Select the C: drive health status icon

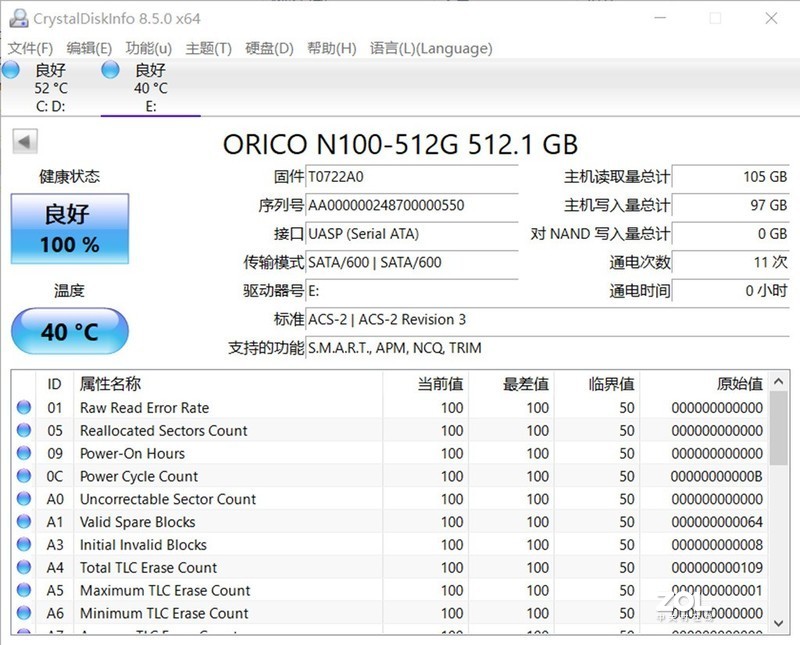click(x=10, y=70)
